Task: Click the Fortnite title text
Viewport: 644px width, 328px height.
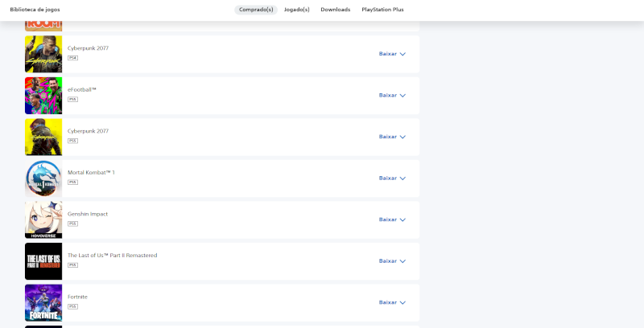Action: [x=77, y=297]
